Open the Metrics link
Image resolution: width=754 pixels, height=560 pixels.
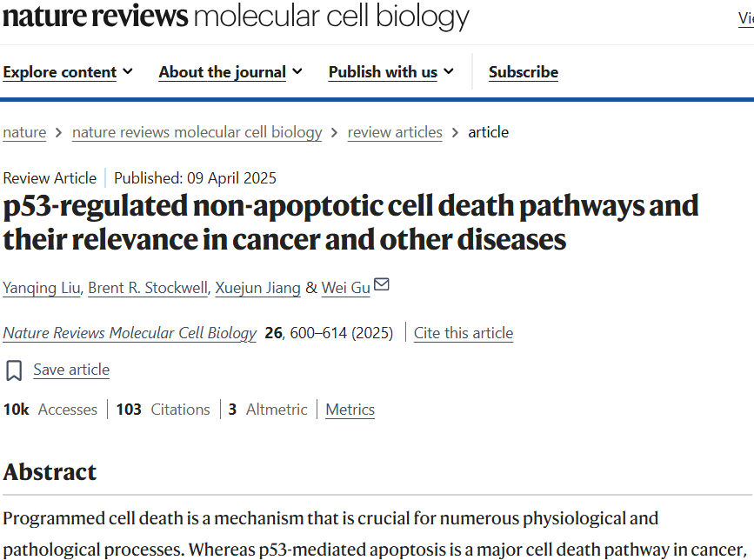pos(350,410)
